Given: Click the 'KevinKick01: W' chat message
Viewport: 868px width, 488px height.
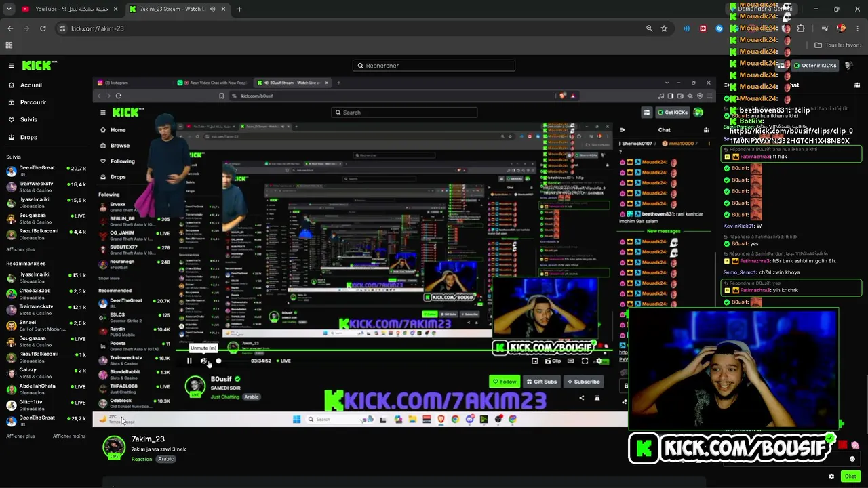Looking at the screenshot, I should pyautogui.click(x=743, y=226).
